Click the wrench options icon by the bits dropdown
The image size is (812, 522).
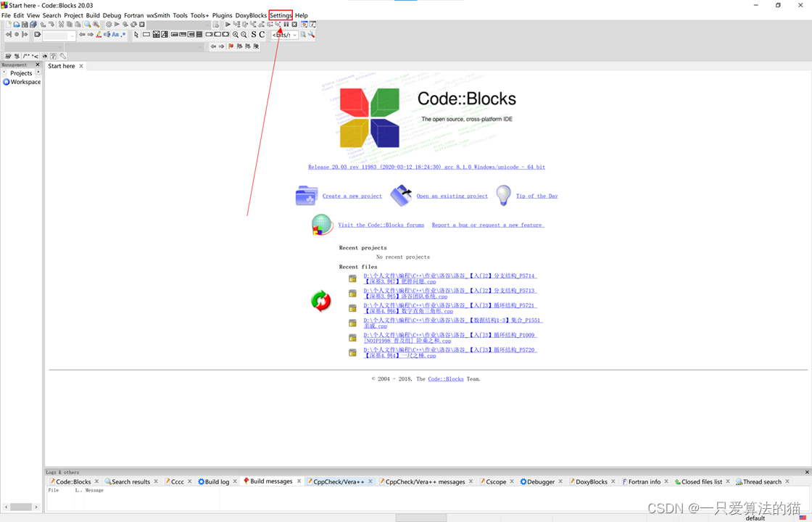pyautogui.click(x=311, y=35)
